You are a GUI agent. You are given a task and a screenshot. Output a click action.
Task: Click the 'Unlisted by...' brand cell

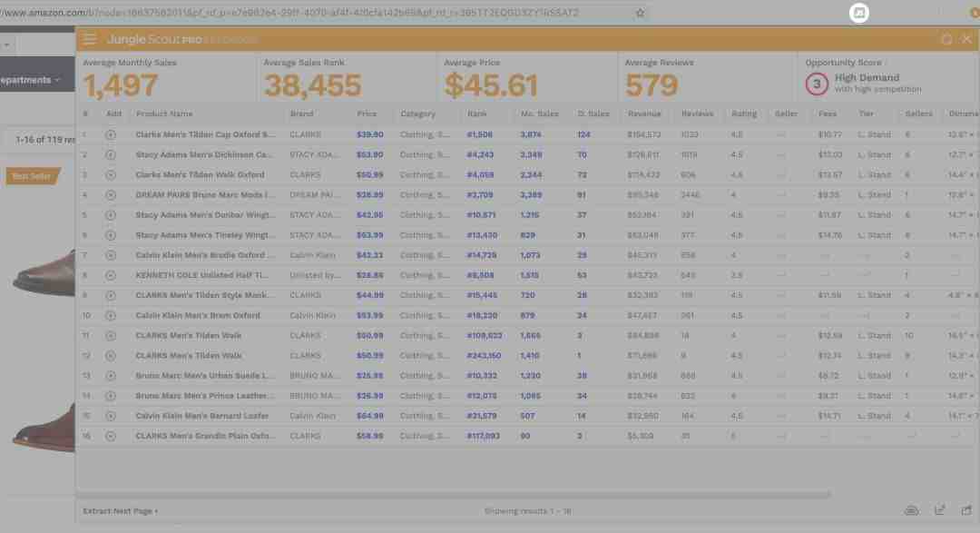pyautogui.click(x=315, y=275)
